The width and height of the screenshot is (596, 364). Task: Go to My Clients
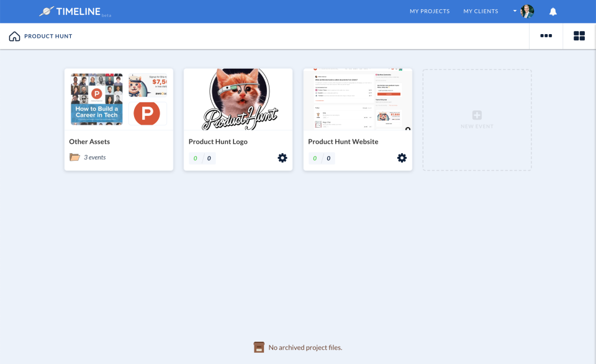[481, 11]
